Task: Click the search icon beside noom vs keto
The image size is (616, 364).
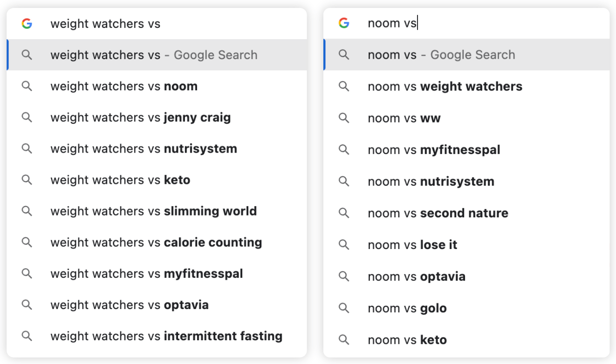Action: pos(344,340)
